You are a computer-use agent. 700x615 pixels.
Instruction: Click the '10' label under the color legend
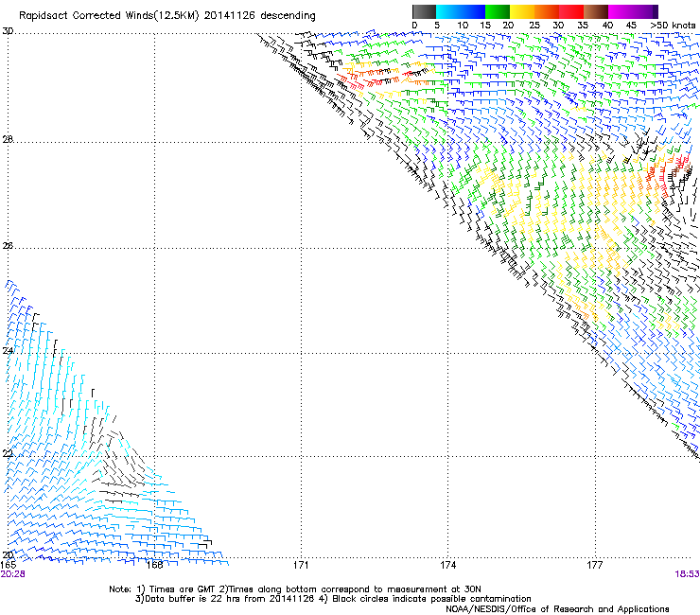[x=463, y=25]
